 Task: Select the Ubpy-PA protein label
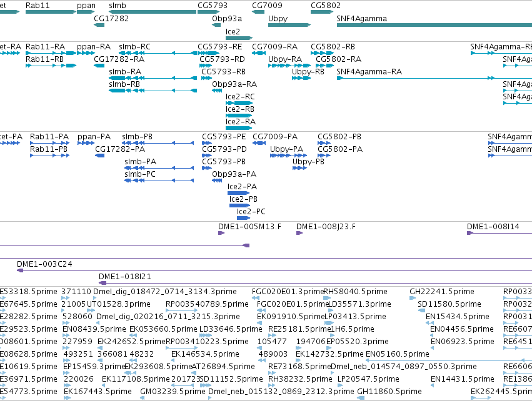[287, 149]
